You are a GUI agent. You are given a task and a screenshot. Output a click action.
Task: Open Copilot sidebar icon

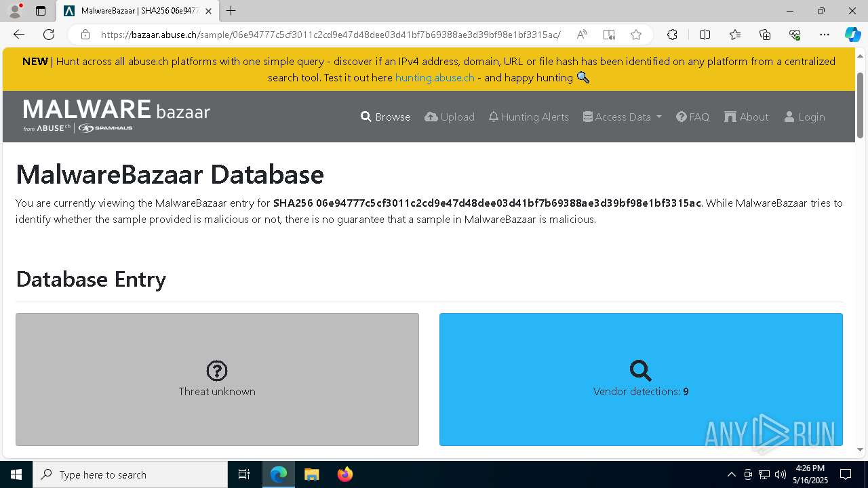pos(852,35)
